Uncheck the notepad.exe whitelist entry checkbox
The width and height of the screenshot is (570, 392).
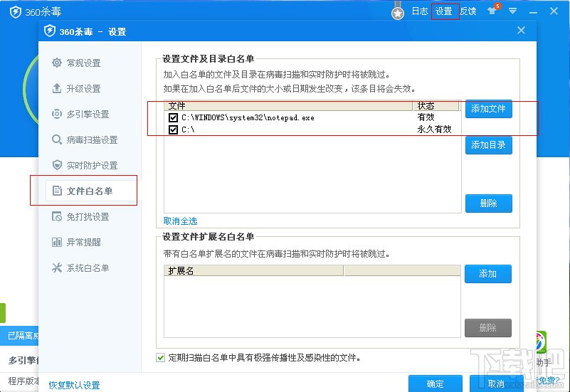point(173,117)
